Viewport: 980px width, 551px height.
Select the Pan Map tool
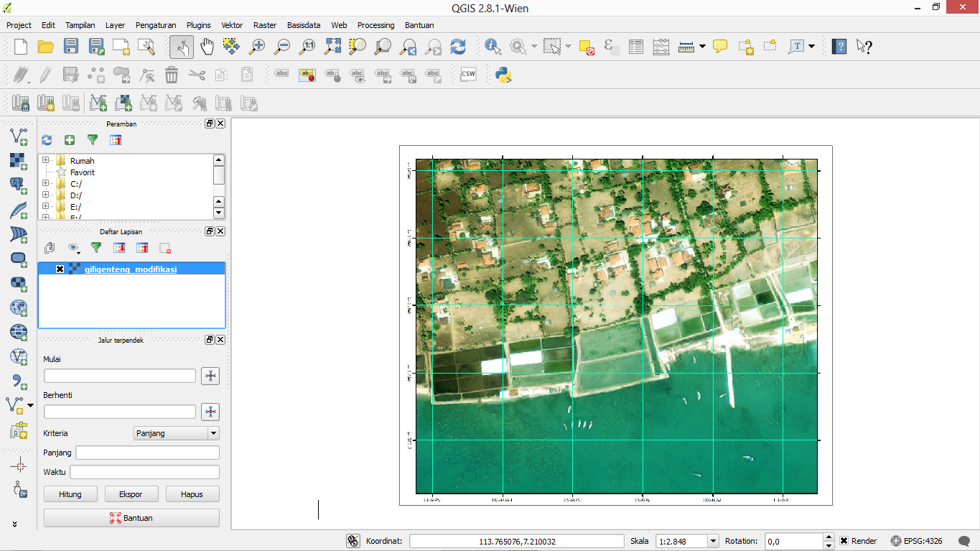(207, 46)
